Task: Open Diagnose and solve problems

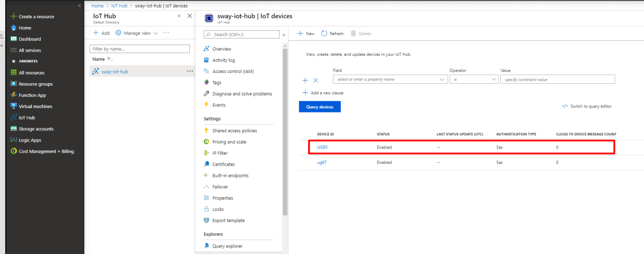Action: point(242,94)
